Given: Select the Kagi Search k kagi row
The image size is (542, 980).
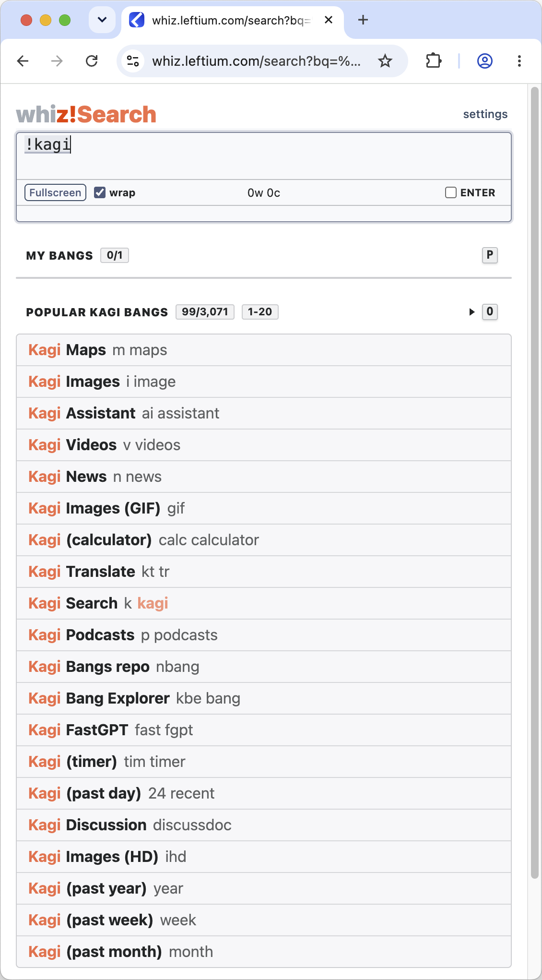Looking at the screenshot, I should point(264,603).
